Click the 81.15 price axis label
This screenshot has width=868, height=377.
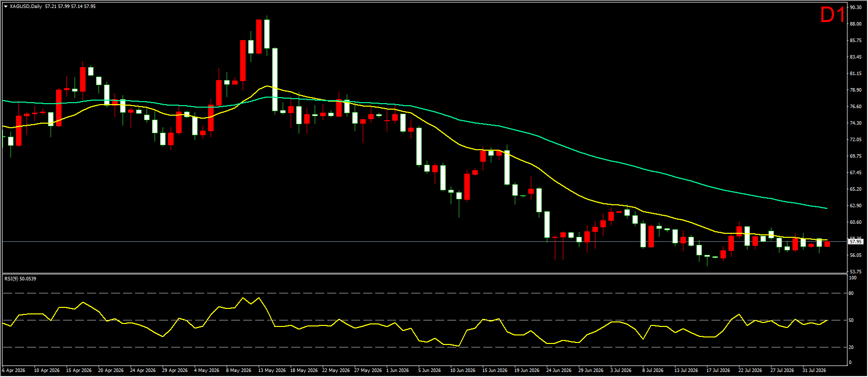pos(855,74)
